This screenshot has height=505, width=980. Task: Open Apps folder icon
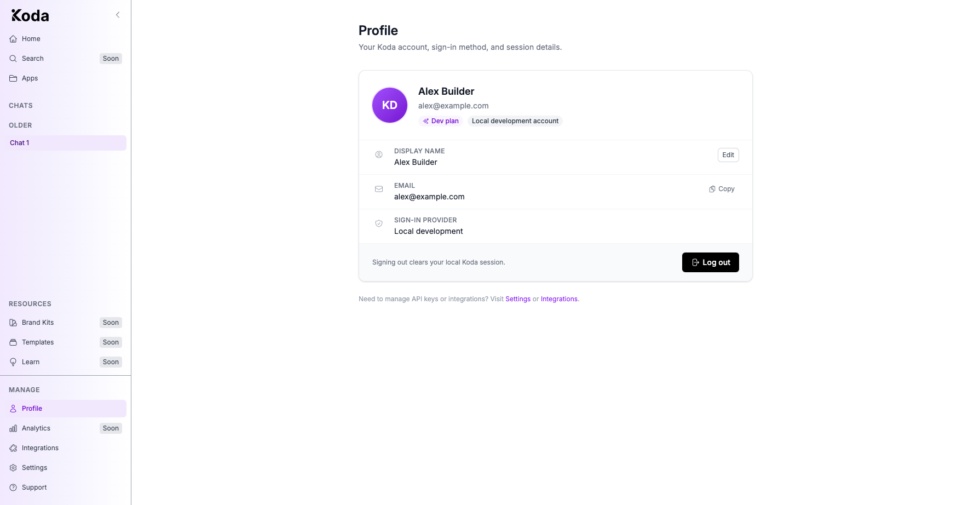tap(13, 78)
